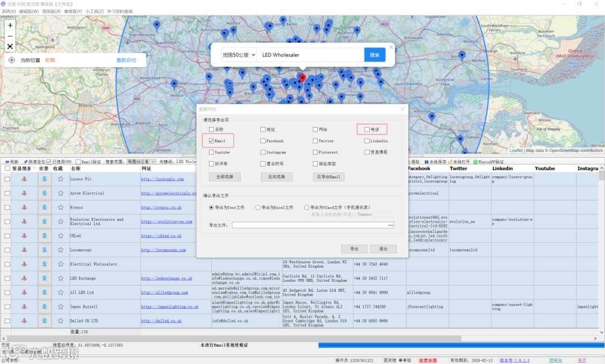The height and width of the screenshot is (364, 605).
Task: Zoom in on the map
Action: 10,25
